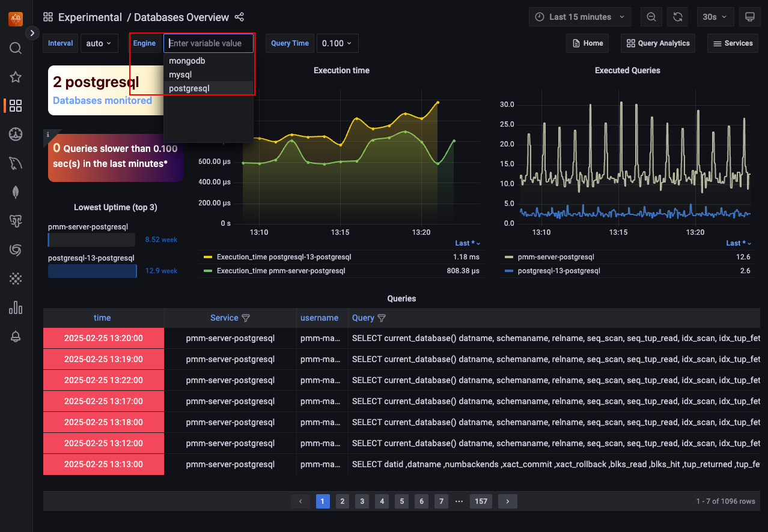Screen dimensions: 768x532
Task: Open the Alerting bell icon
Action: click(16, 337)
